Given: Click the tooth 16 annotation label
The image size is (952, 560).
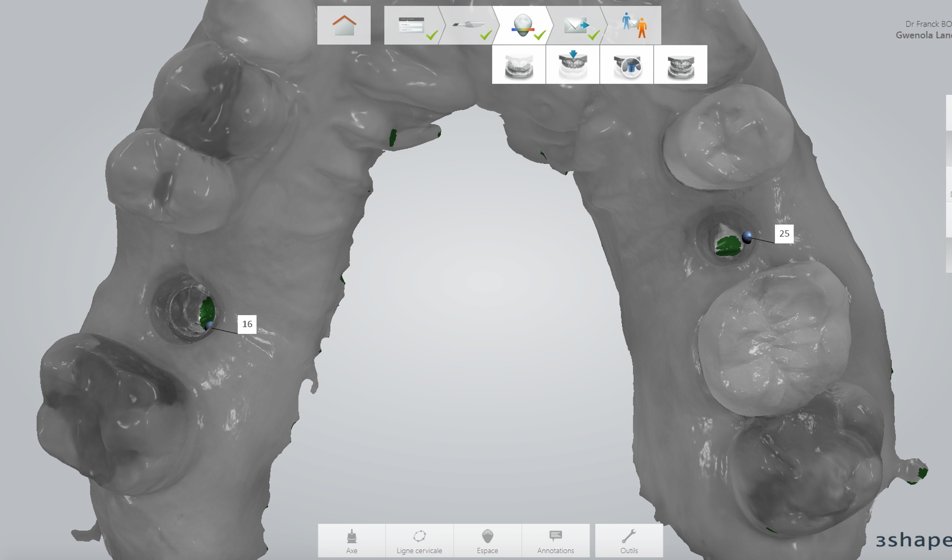Looking at the screenshot, I should tap(247, 324).
